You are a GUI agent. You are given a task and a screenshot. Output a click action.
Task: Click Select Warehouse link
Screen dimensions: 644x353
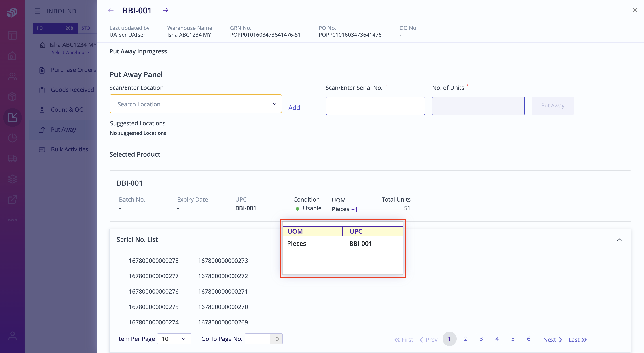point(70,53)
